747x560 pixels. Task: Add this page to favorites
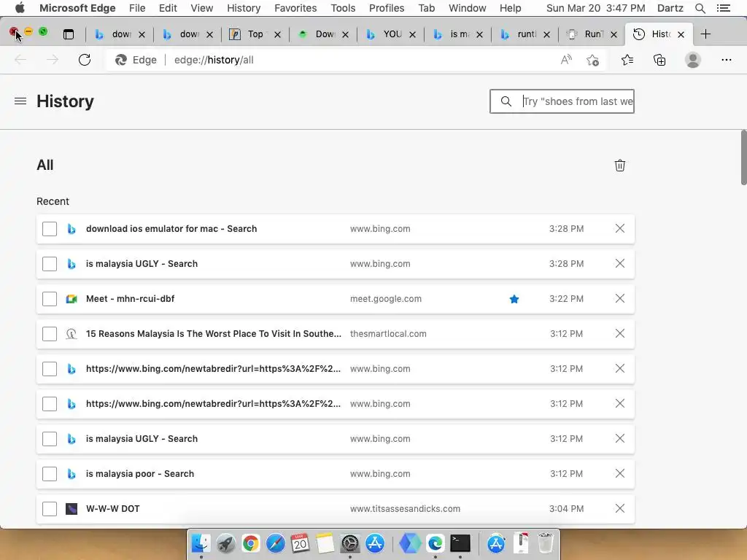[592, 60]
